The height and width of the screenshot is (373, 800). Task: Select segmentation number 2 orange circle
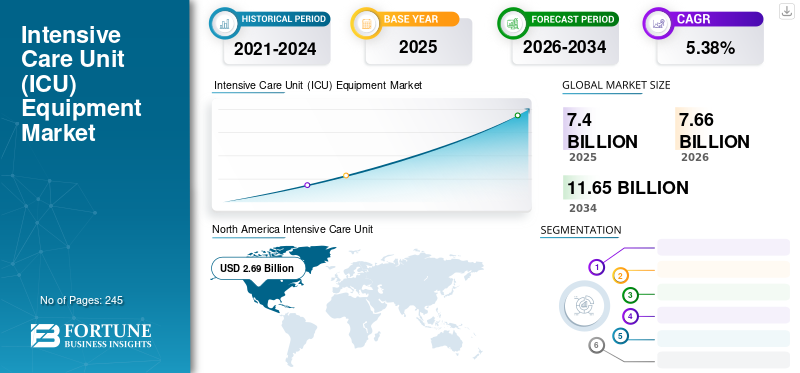click(x=620, y=276)
